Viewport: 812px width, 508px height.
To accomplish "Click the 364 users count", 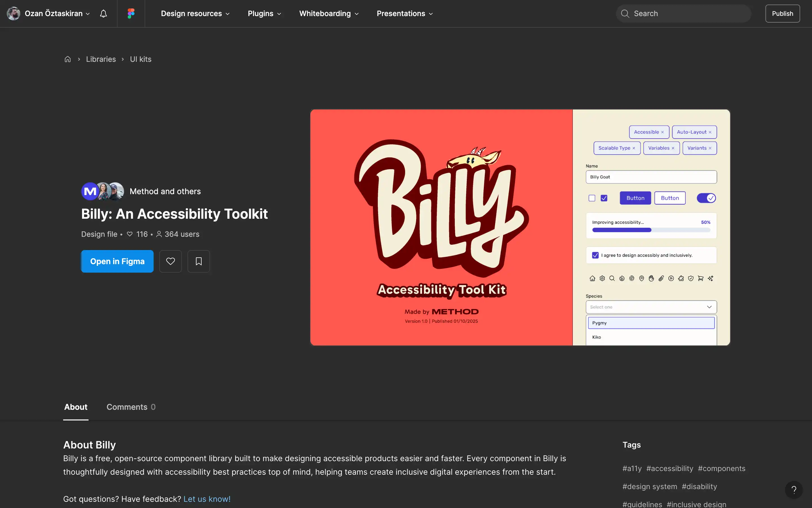I will coord(178,234).
